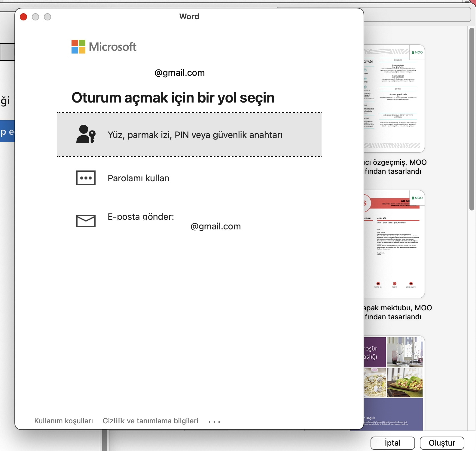Open the Kullanım koşulları link

coord(63,421)
